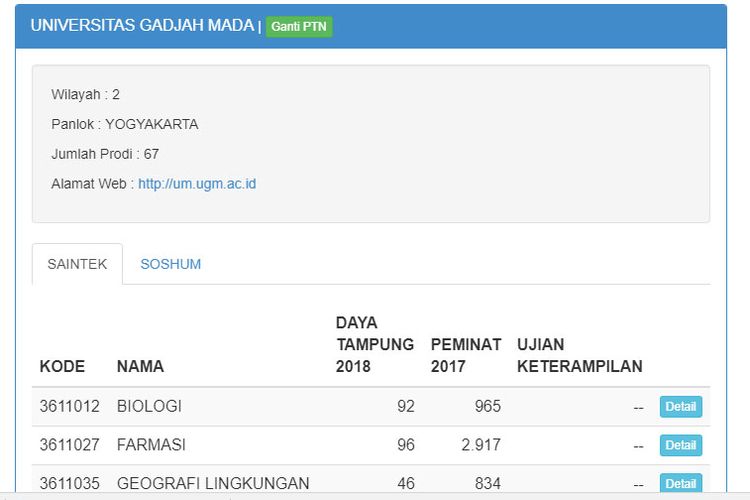Open Detail for GEOGRAFI LINGKUNGAN row
The image size is (750, 500).
[x=680, y=483]
